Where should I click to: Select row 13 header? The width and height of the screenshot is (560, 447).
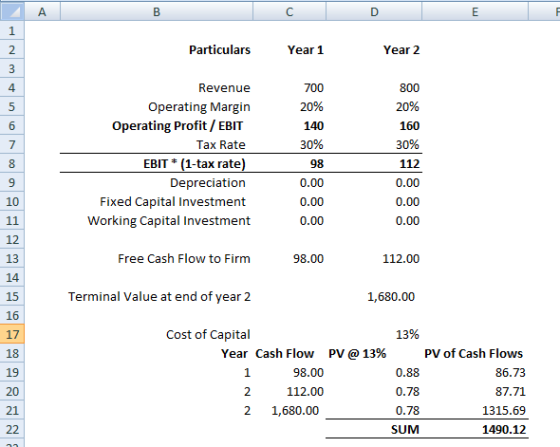[12, 258]
